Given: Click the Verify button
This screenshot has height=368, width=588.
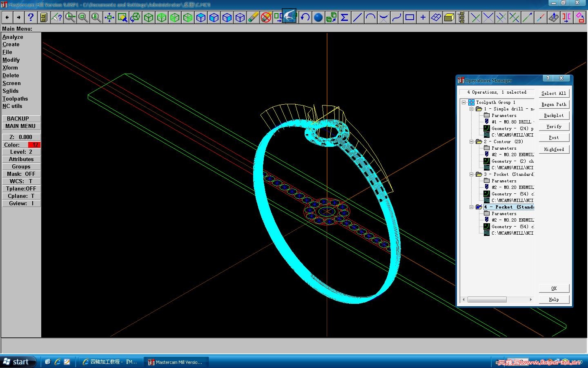Looking at the screenshot, I should [x=554, y=126].
